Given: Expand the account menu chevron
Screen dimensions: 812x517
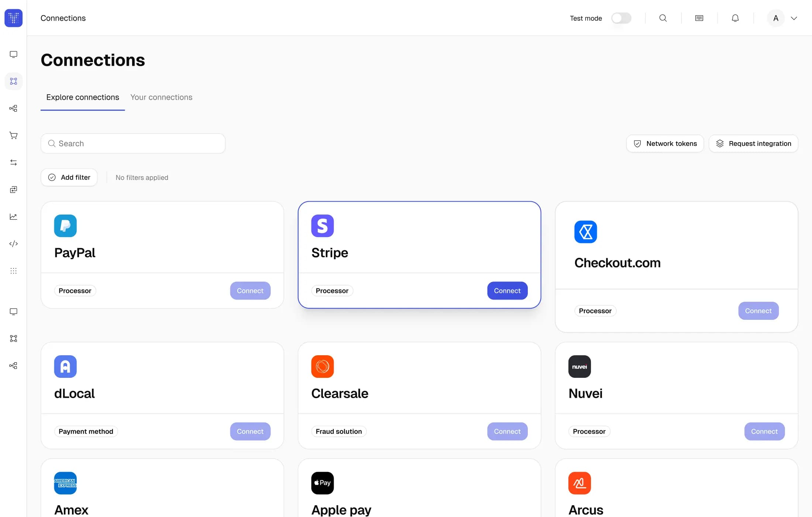Looking at the screenshot, I should pyautogui.click(x=794, y=18).
